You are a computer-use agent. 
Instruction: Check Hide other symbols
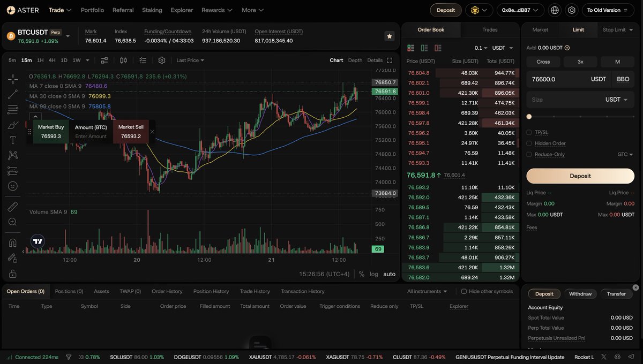coord(464,291)
